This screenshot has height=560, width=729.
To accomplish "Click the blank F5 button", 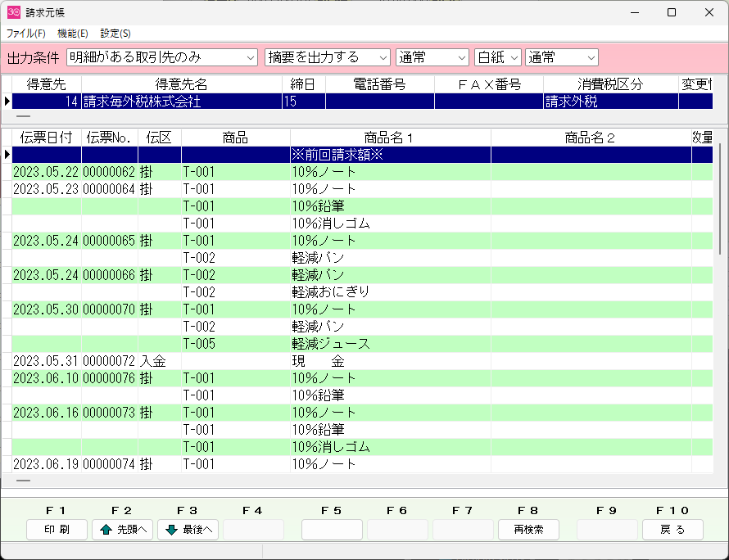I will (x=332, y=530).
